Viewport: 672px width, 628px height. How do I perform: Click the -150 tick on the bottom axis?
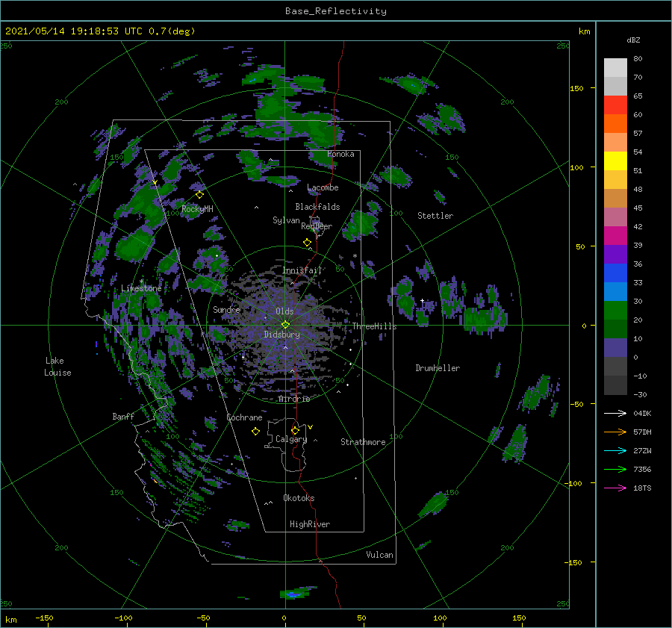pos(44,618)
